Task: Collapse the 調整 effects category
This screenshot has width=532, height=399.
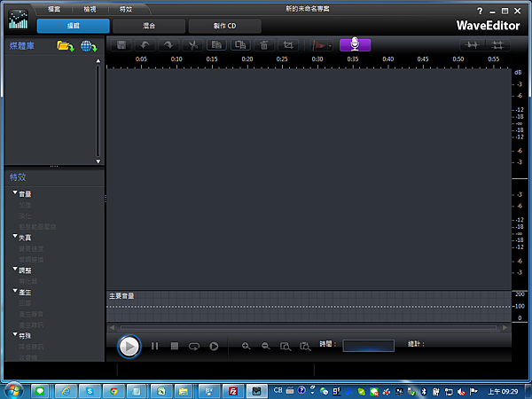Action: [x=15, y=269]
